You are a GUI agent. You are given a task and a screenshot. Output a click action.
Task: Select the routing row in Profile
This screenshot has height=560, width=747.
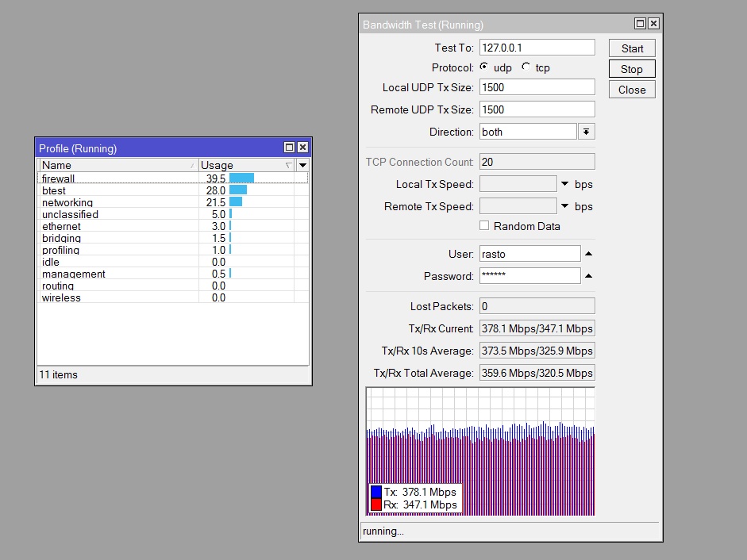[x=172, y=286]
